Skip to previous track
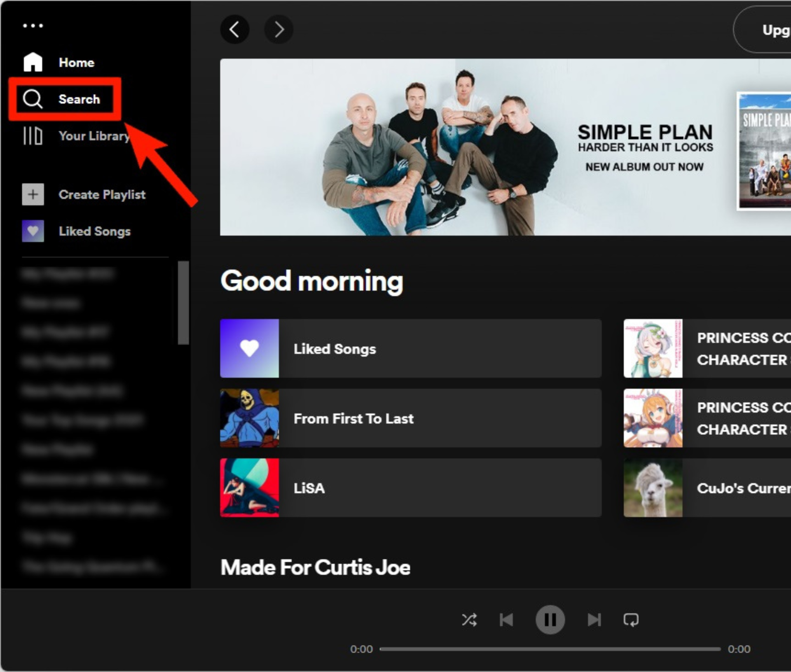 point(506,620)
